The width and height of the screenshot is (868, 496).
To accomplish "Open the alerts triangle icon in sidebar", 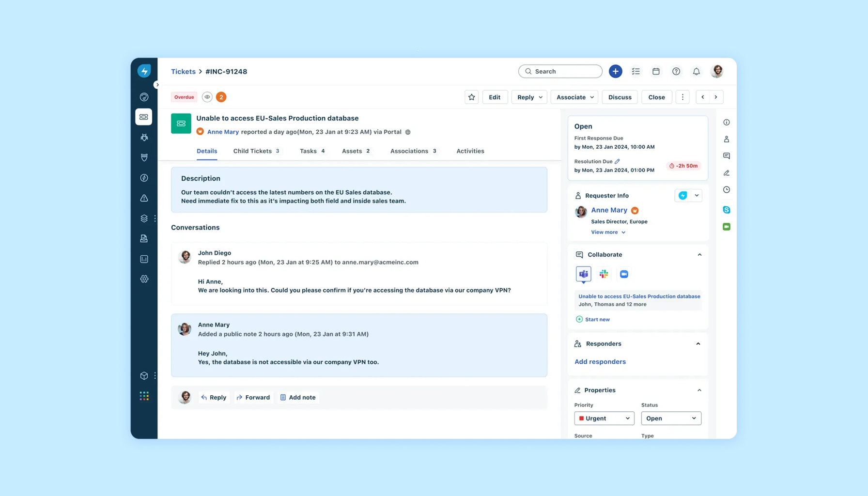I will pyautogui.click(x=144, y=198).
